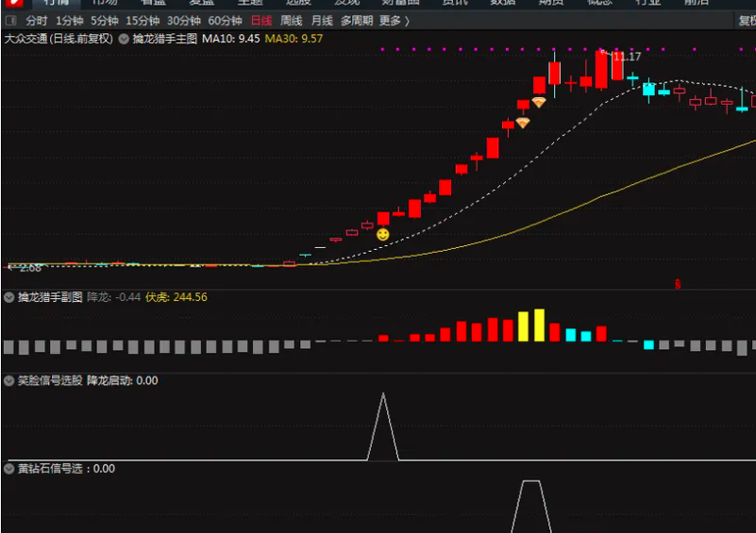Screen dimensions: 756x533
Task: Expand the 擒龙猎手副图 indicator menu
Action: (9, 297)
